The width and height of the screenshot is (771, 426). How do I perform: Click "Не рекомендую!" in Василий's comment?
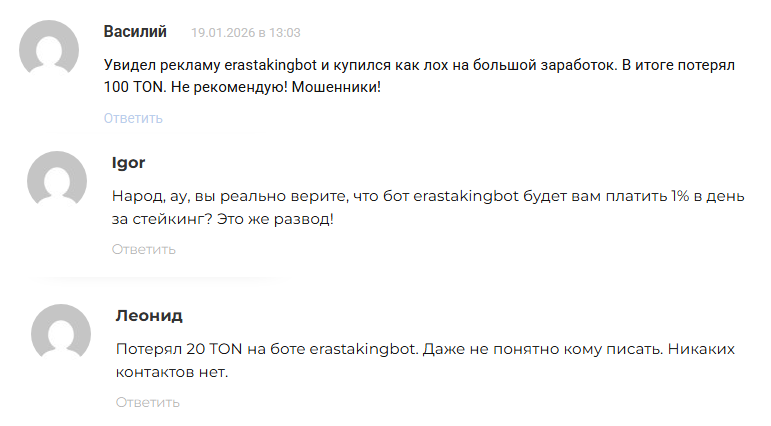(x=226, y=87)
